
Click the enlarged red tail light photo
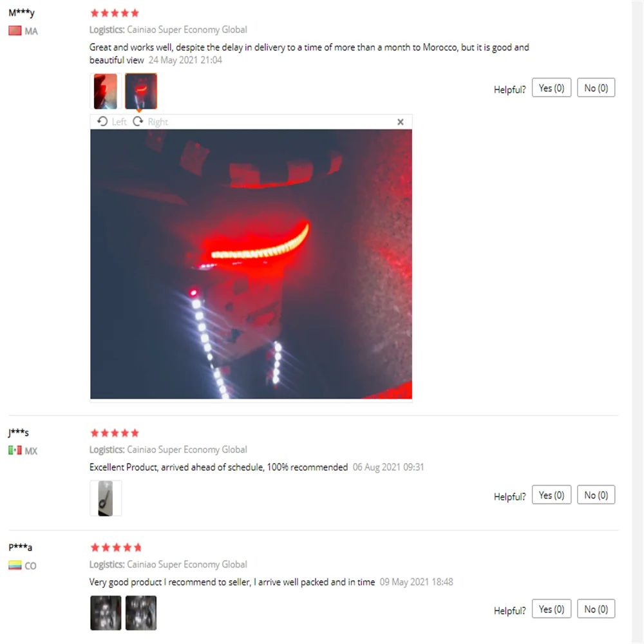point(251,264)
